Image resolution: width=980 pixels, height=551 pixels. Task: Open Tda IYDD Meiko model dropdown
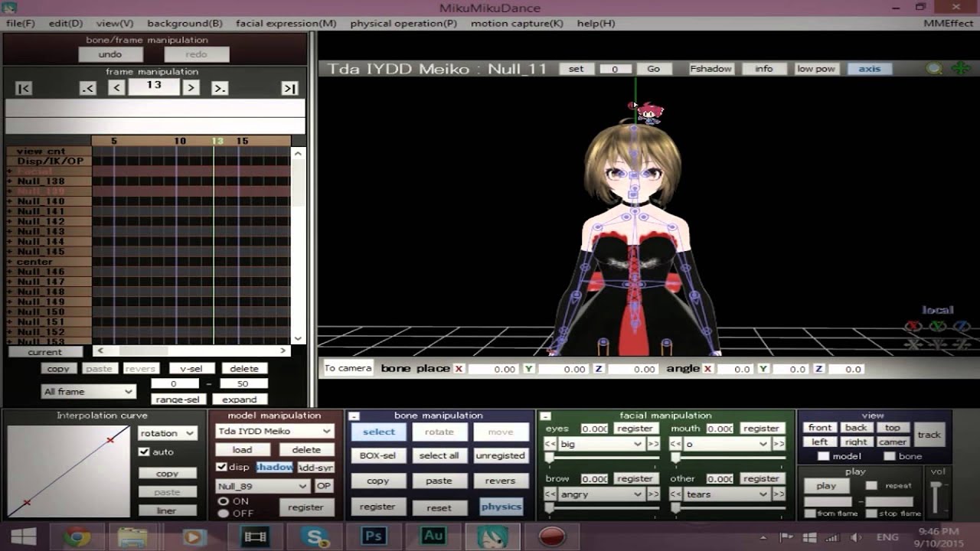click(275, 431)
